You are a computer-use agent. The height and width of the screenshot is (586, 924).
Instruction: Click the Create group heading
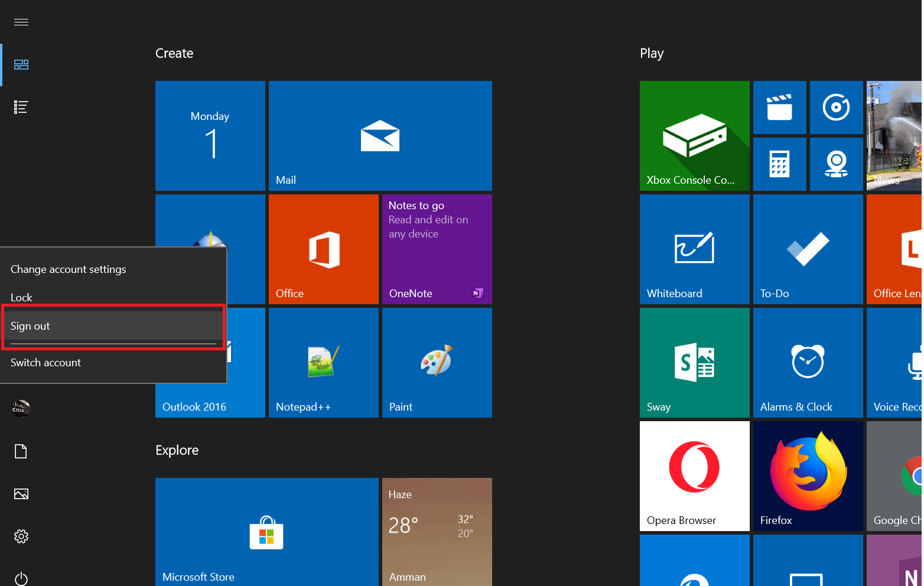(x=174, y=53)
